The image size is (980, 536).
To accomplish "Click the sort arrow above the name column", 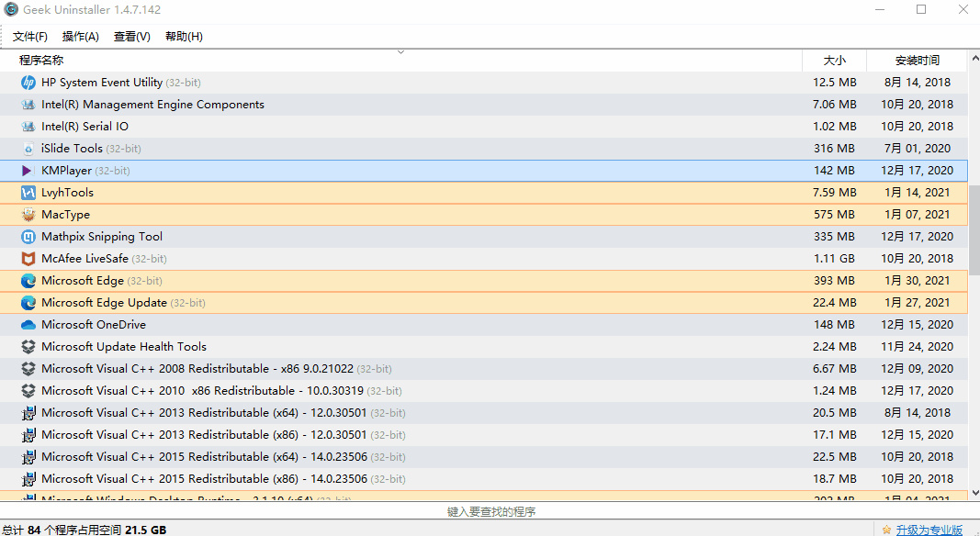I will point(401,51).
